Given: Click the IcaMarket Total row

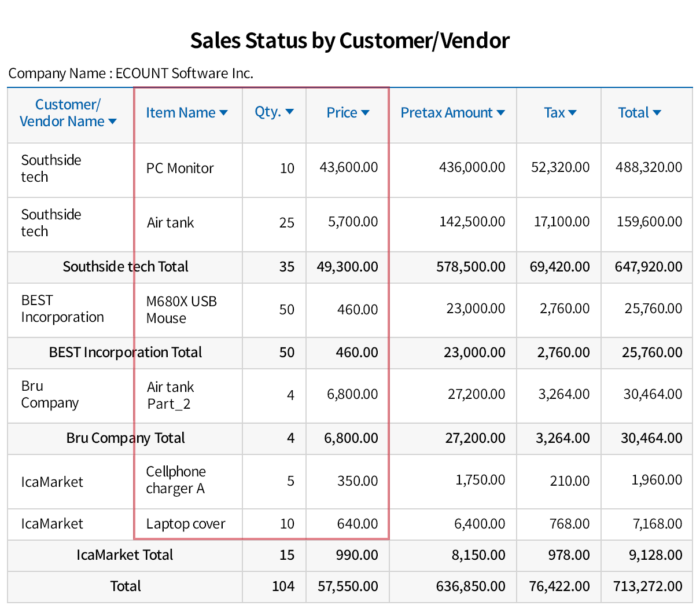Looking at the screenshot, I should coord(126,555).
